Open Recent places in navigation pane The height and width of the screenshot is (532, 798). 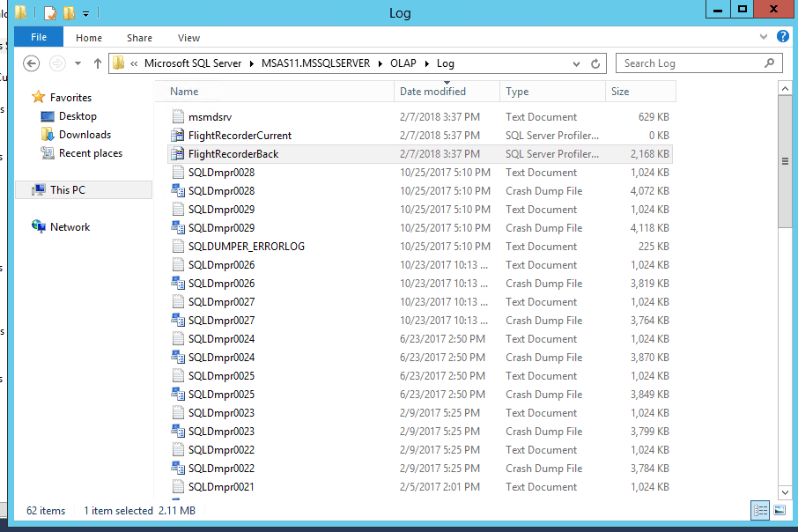point(91,153)
